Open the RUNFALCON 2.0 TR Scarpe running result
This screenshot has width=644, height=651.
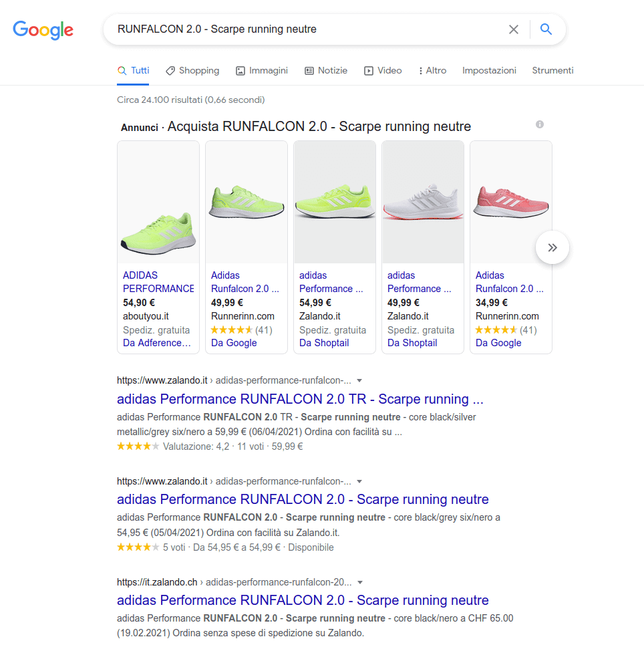pyautogui.click(x=300, y=399)
